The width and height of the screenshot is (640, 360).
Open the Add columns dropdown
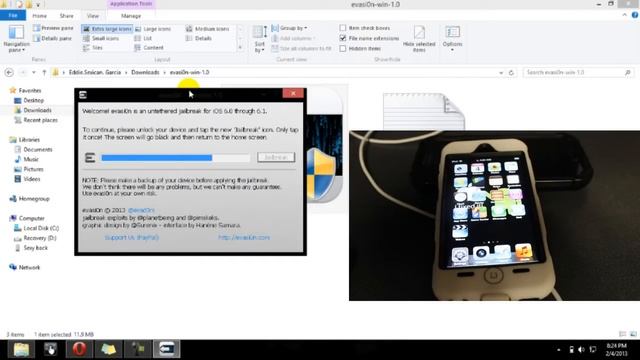tap(293, 38)
